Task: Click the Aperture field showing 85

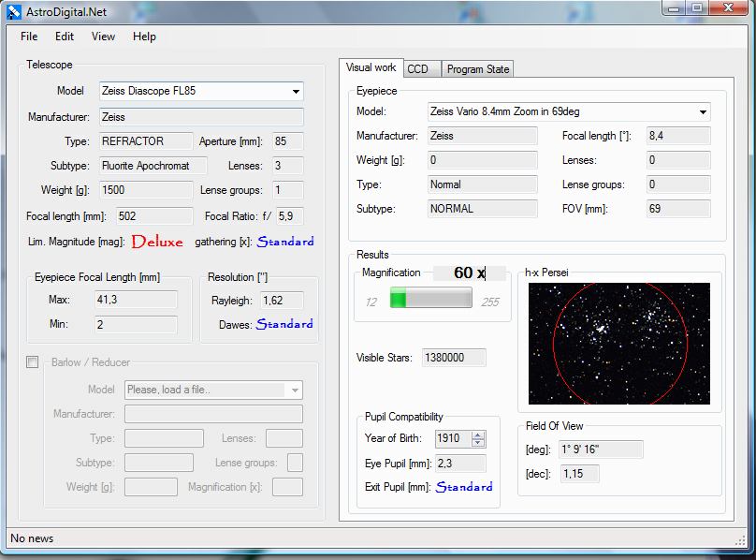Action: [x=288, y=141]
